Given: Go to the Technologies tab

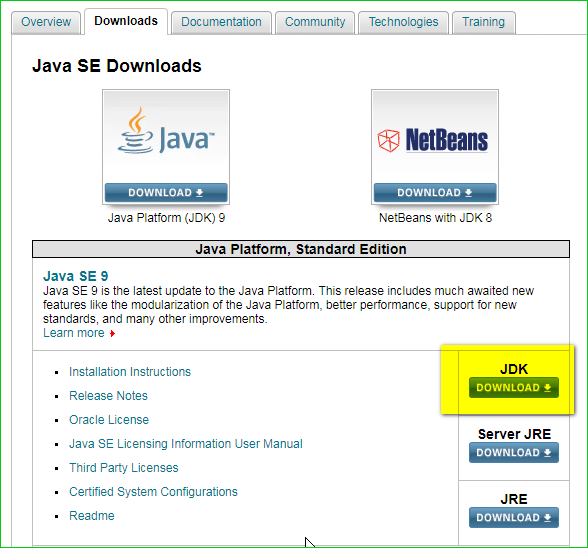Looking at the screenshot, I should click(x=403, y=22).
